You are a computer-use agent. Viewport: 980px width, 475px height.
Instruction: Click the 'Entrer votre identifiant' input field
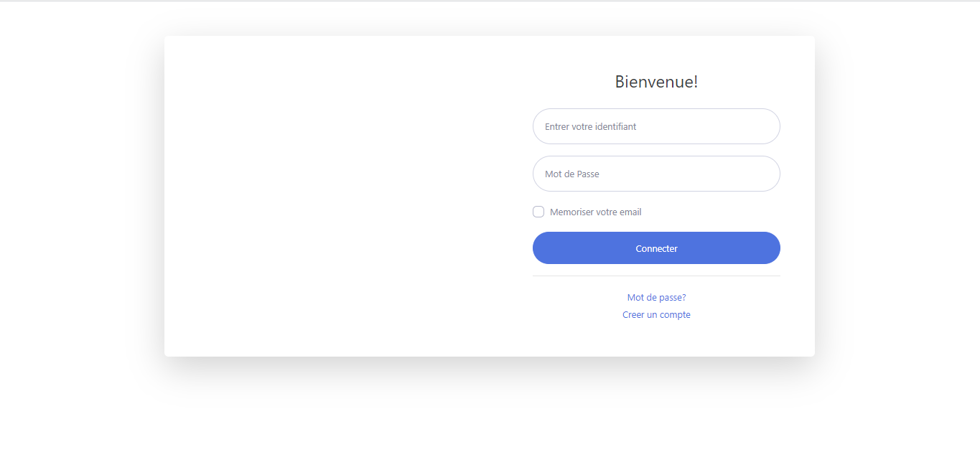pos(656,126)
